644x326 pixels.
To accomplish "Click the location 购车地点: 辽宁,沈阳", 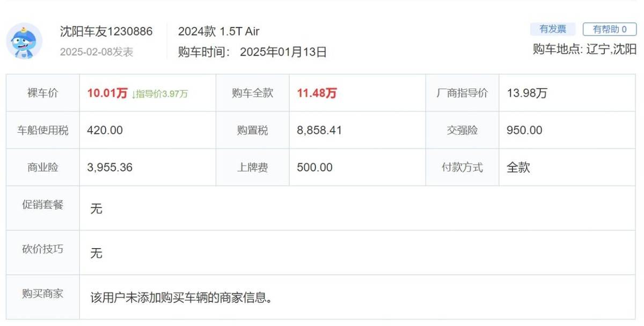I will click(584, 49).
